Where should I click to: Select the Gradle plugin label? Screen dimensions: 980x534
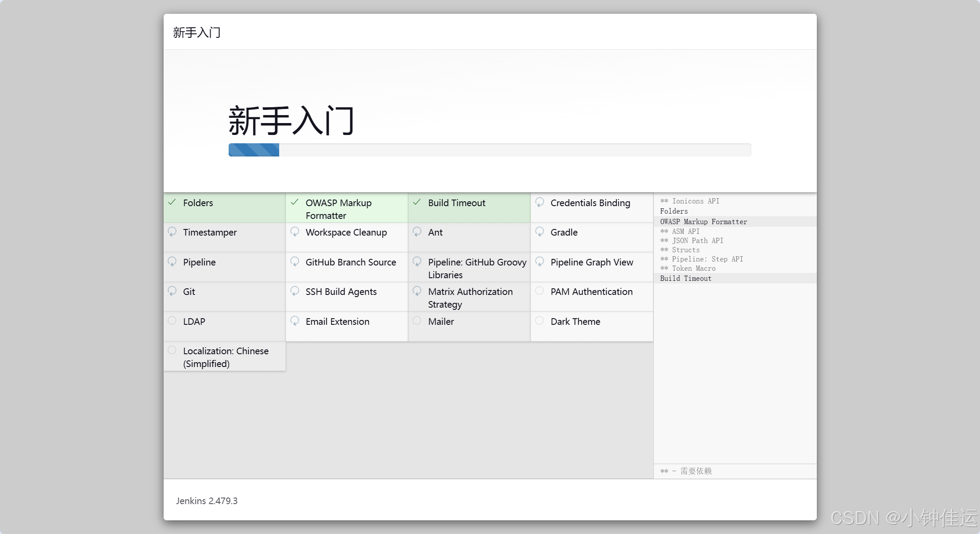coord(564,232)
